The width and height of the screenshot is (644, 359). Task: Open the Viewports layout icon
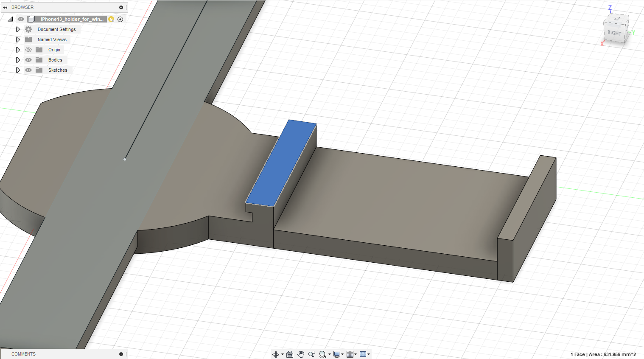pos(363,354)
